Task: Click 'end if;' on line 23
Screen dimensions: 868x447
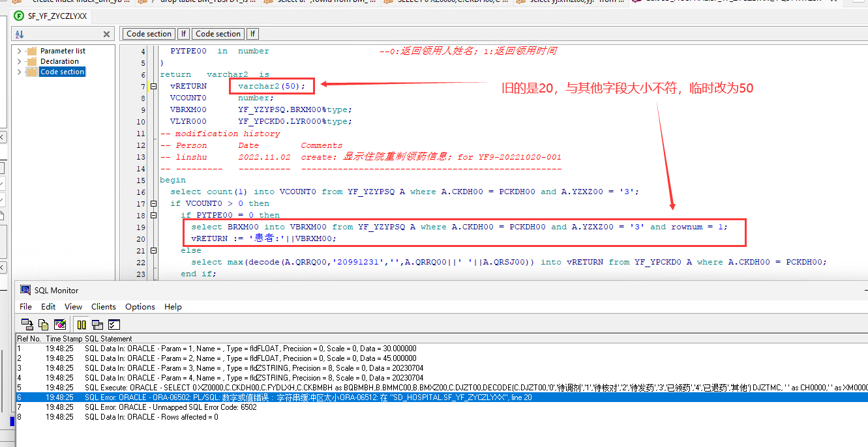Action: (x=199, y=274)
